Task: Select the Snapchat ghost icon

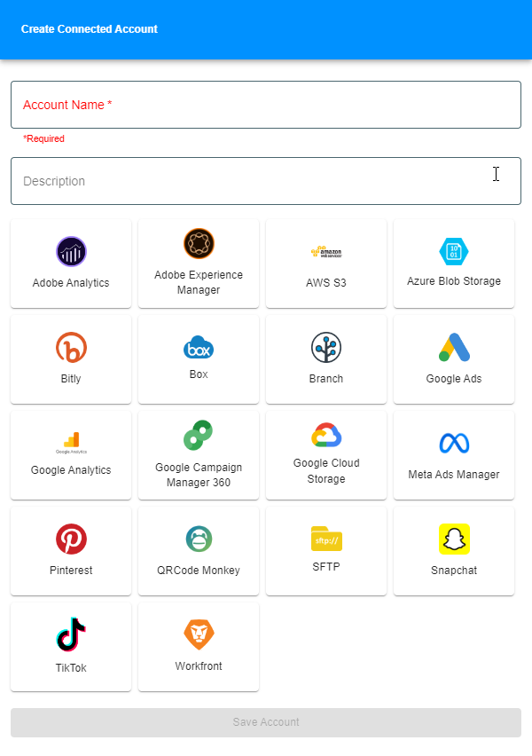Action: pyautogui.click(x=454, y=539)
